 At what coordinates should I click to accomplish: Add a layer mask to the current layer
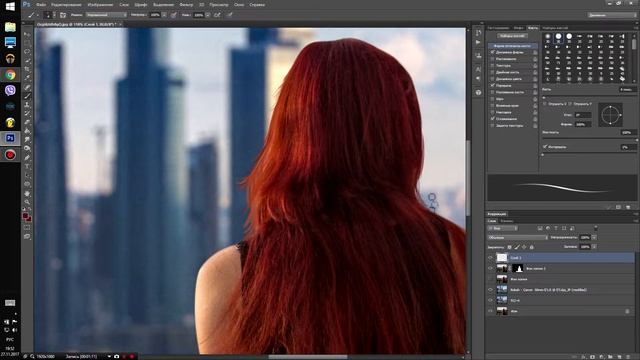592,357
